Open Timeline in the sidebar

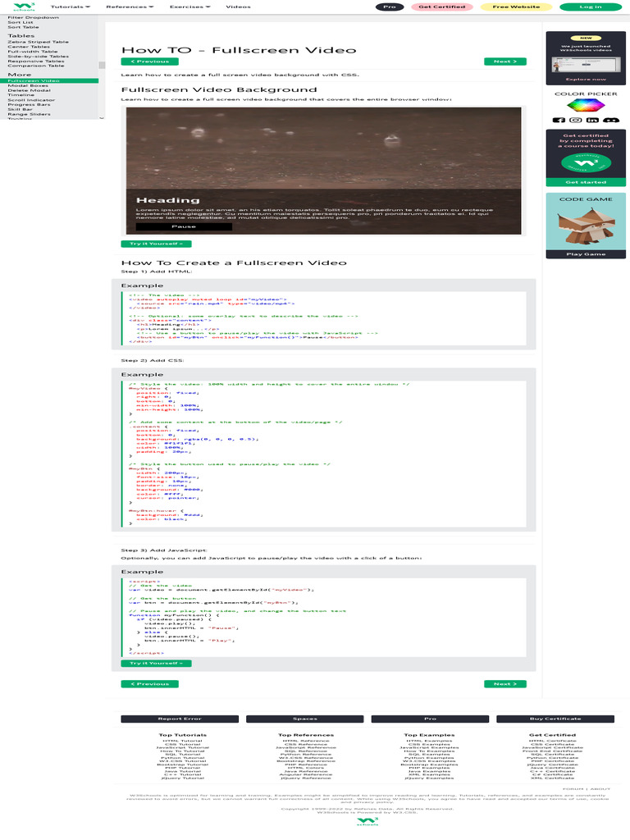21,95
